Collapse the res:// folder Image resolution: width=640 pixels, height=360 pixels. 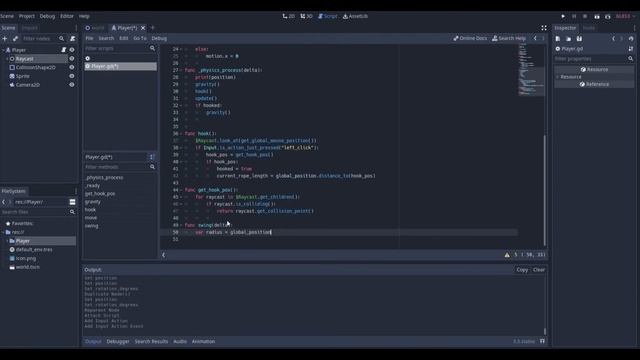3,232
